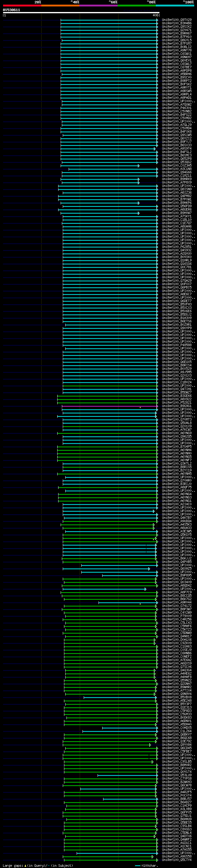Select the UniRef100_A9UDQ4 label

pos(177,521)
